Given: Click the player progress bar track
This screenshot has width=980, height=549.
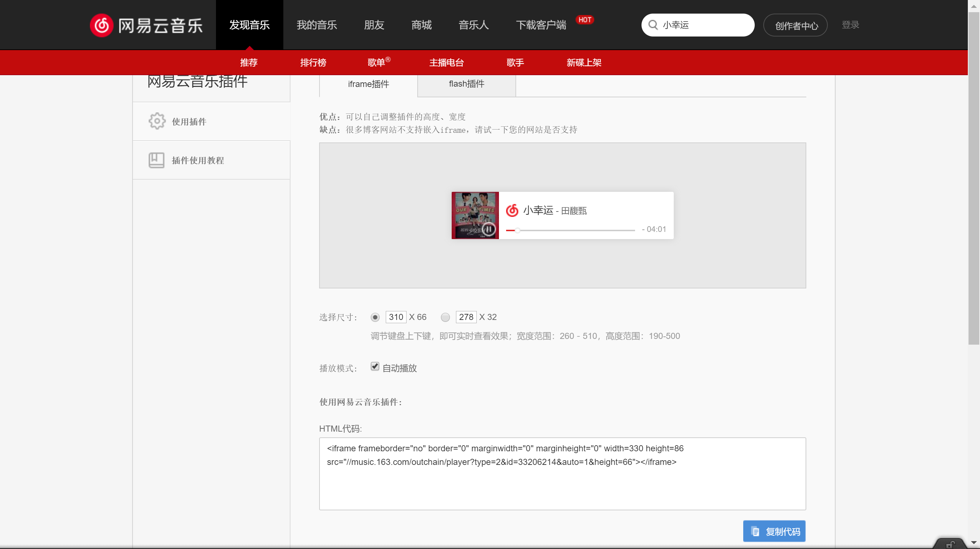Looking at the screenshot, I should (x=570, y=230).
